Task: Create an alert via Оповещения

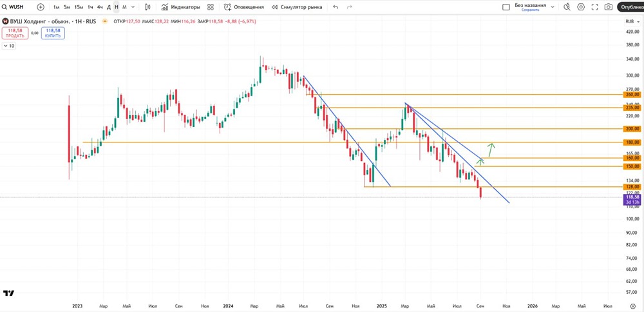Action: [x=244, y=7]
